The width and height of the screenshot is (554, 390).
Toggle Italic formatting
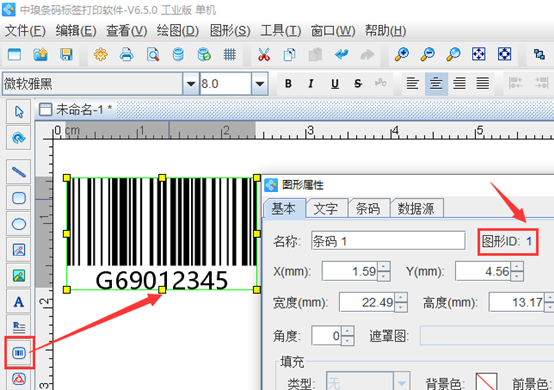311,84
